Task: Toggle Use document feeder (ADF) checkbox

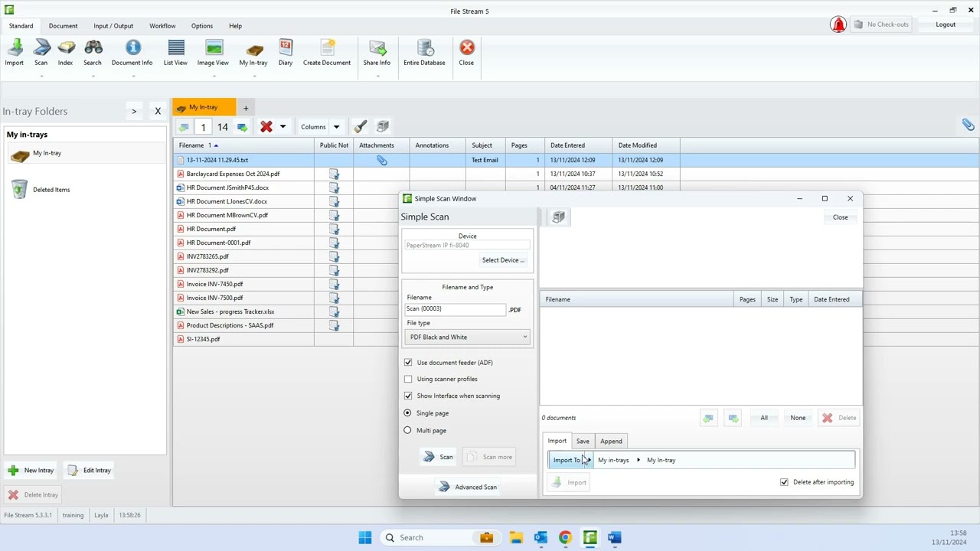Action: (x=408, y=363)
